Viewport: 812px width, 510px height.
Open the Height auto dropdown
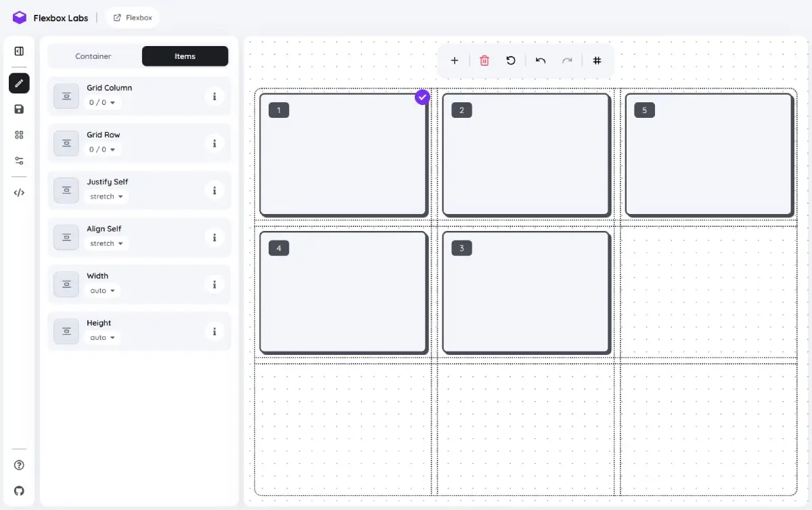click(103, 337)
